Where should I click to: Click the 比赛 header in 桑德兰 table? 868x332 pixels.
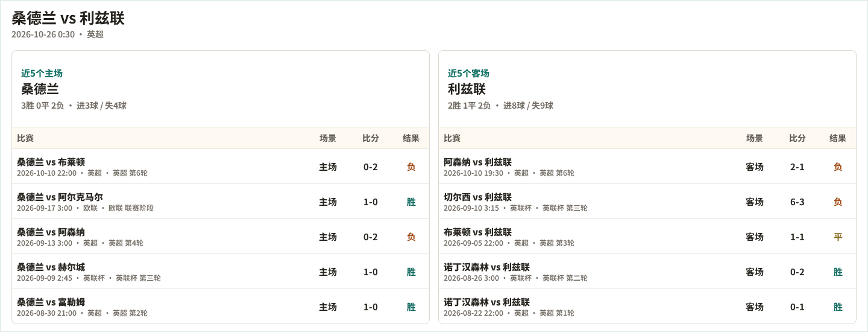tap(25, 138)
